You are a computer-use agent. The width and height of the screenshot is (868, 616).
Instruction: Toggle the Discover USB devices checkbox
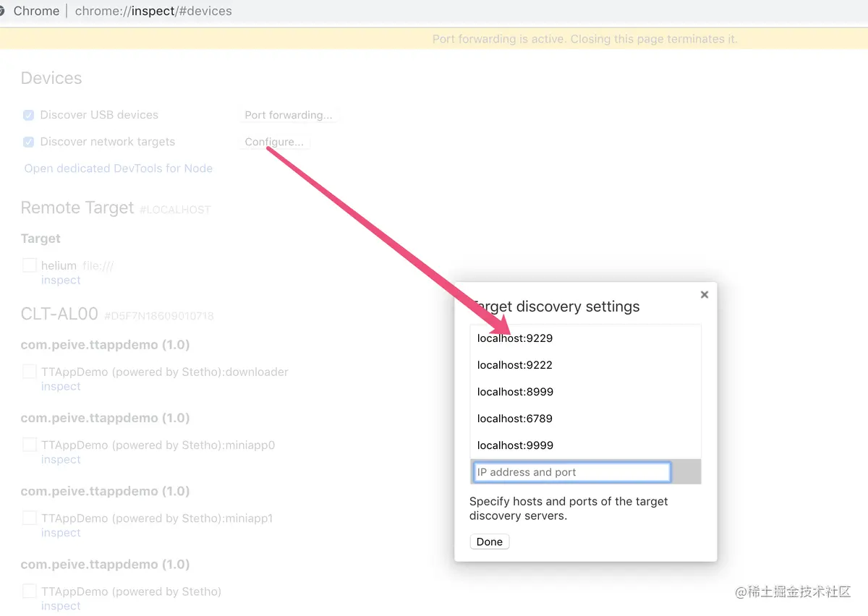click(29, 115)
